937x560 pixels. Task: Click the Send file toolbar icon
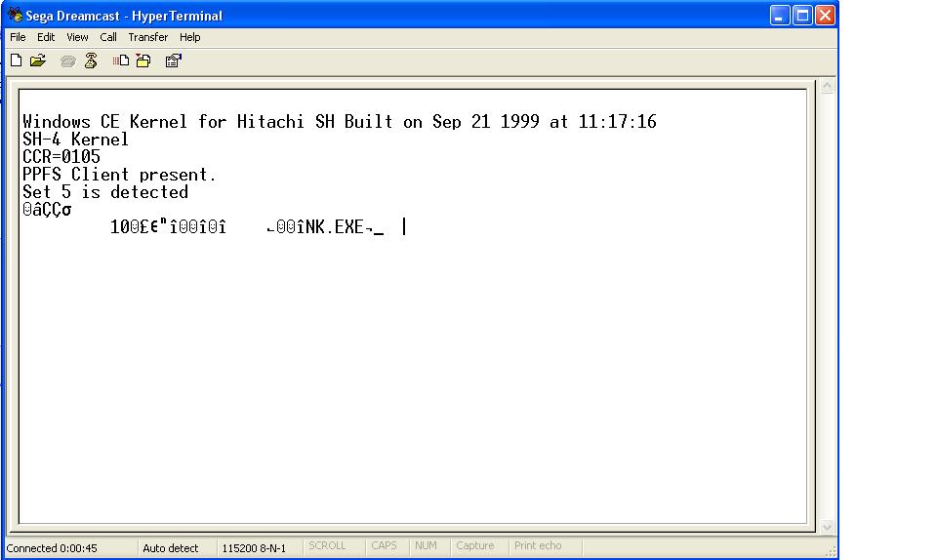click(121, 60)
